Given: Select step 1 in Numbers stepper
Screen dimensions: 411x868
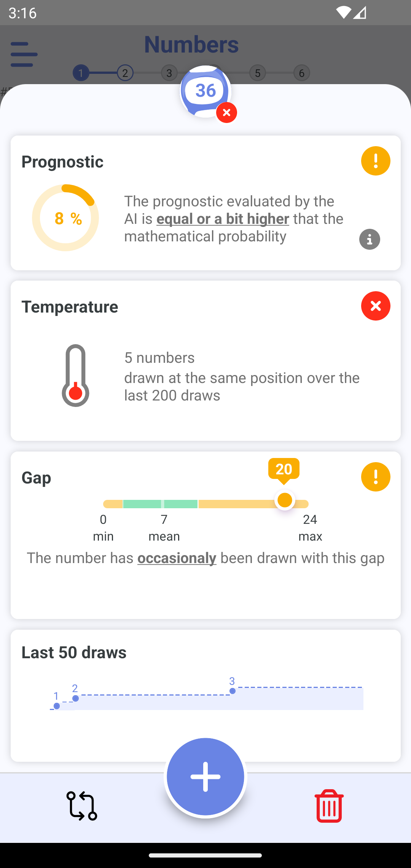Looking at the screenshot, I should (x=81, y=73).
